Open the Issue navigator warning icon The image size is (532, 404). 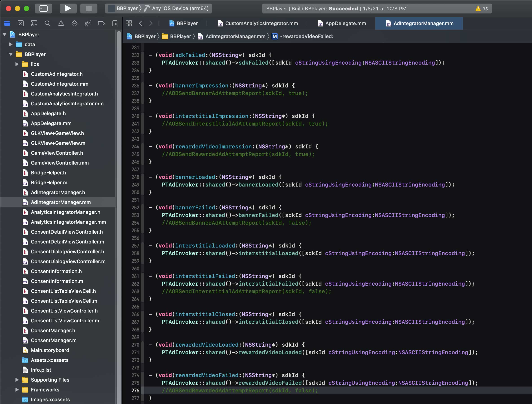coord(61,23)
